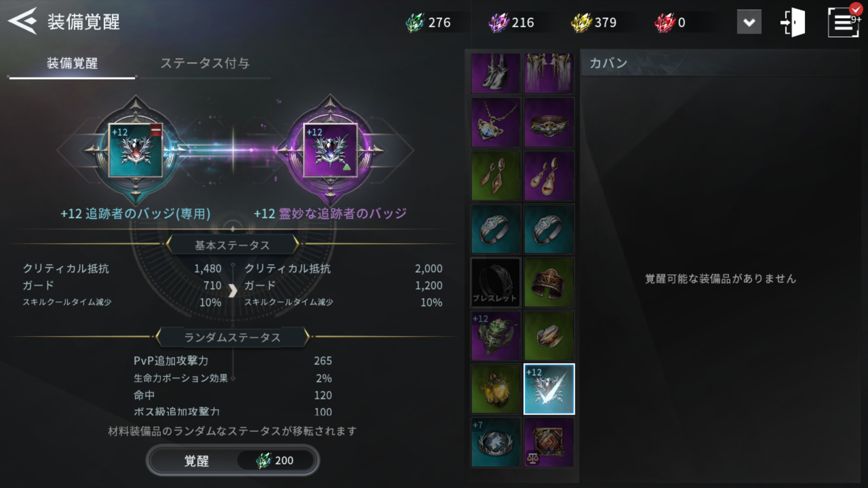
Task: Select the selected +12 badge slot
Action: pos(549,389)
